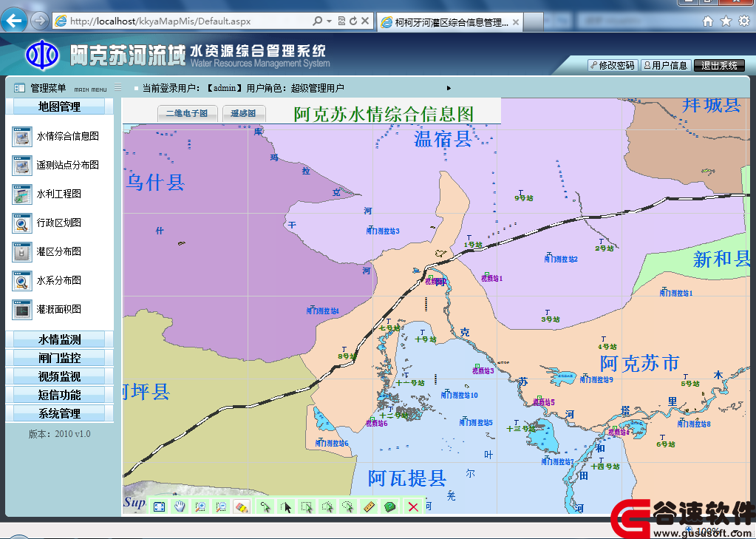
Task: Select the 柯柯牙河灌区综合信息管理 browser tab
Action: pos(450,22)
